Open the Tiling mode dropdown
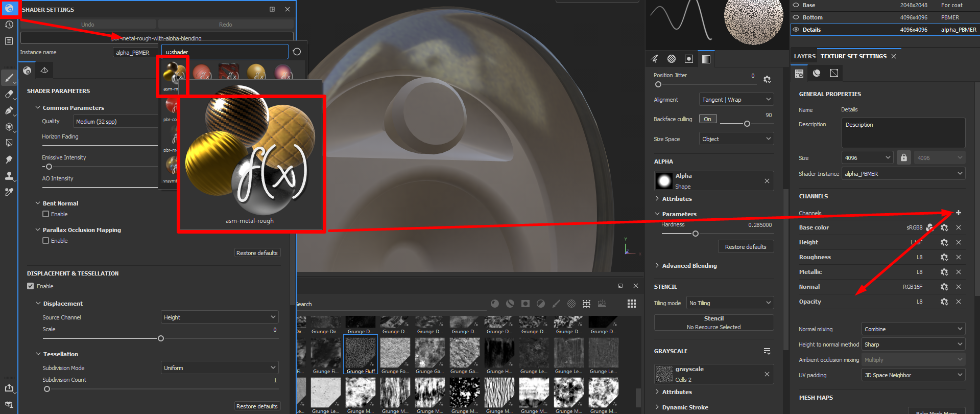Screen dimensions: 980x414 point(730,303)
